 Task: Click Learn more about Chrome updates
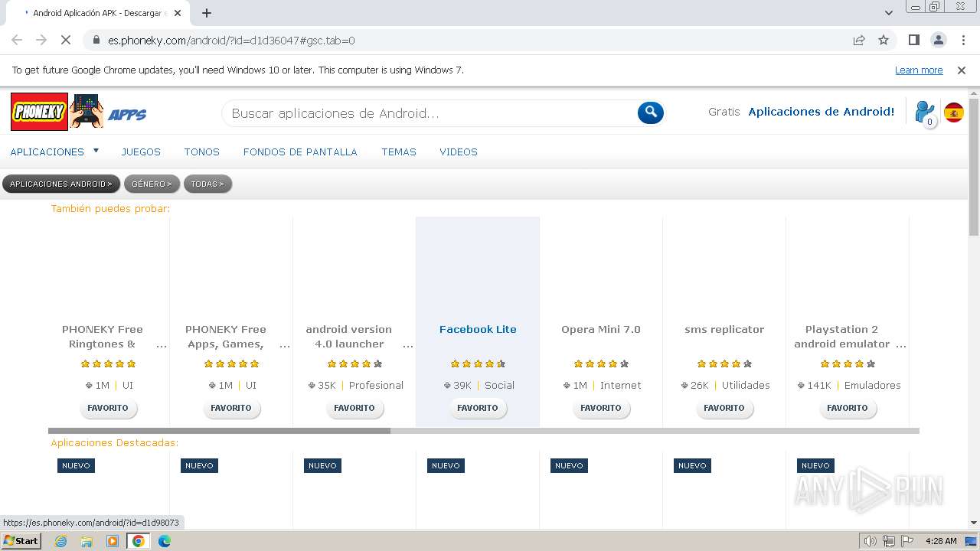coord(919,70)
